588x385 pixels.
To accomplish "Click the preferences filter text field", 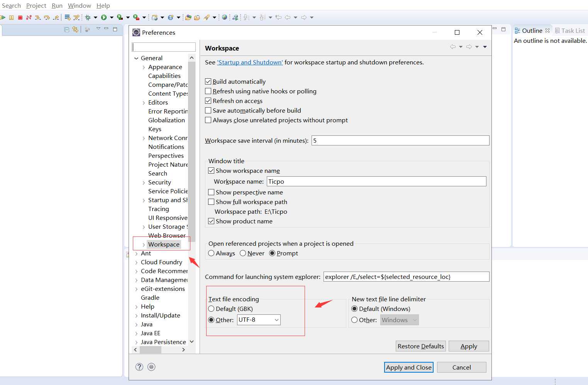I will click(x=164, y=47).
